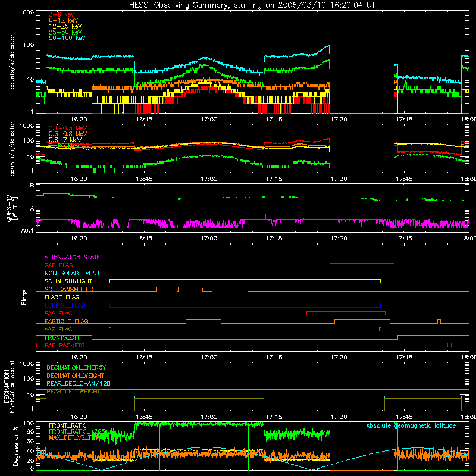476x476 pixels.
Task: Click the A0.1 tick on GOES axis
Action: pos(27,230)
